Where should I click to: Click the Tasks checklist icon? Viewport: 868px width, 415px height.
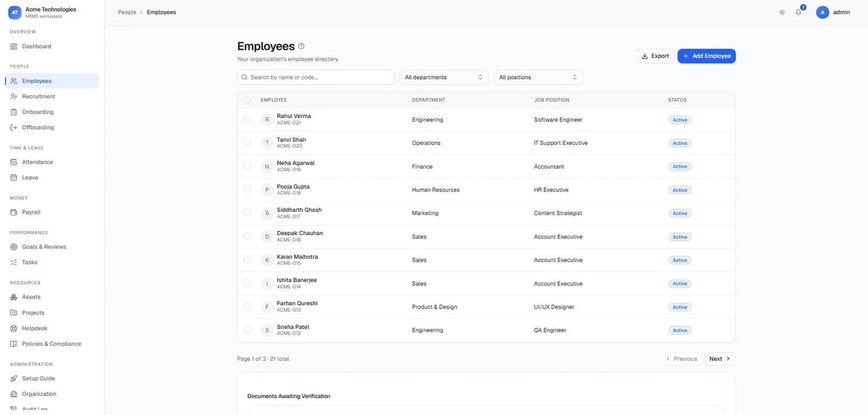(x=14, y=262)
